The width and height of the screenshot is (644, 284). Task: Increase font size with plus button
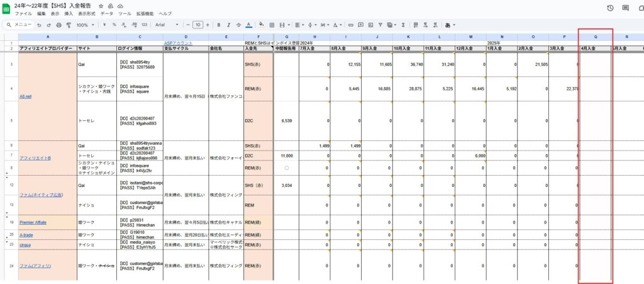[x=208, y=25]
